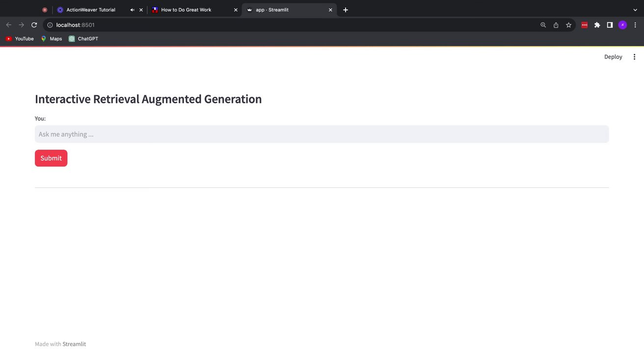
Task: Click the share page icon
Action: coord(556,25)
